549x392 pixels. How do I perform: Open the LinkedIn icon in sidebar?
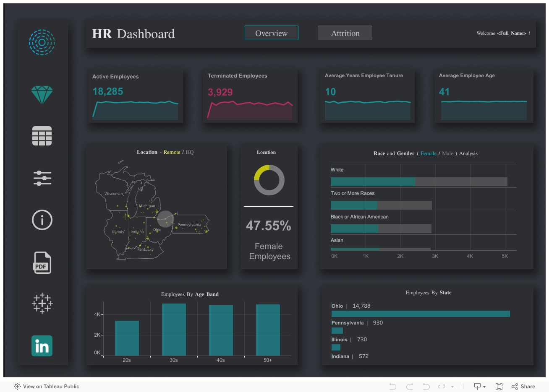tap(42, 345)
